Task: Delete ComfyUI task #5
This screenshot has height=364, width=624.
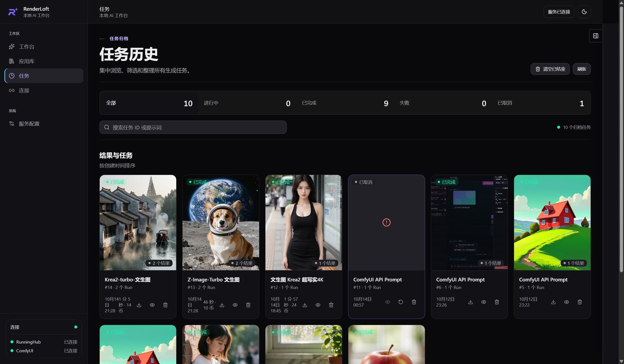Action: coord(579,302)
